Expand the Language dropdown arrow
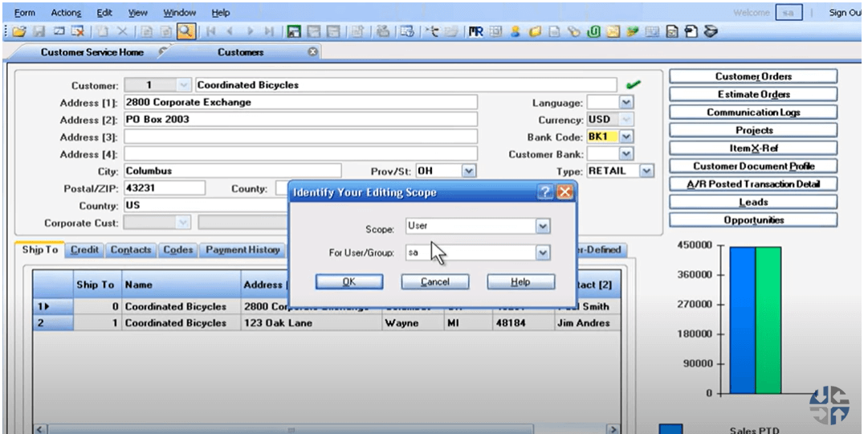Viewport: 868px width, 434px height. pos(626,103)
